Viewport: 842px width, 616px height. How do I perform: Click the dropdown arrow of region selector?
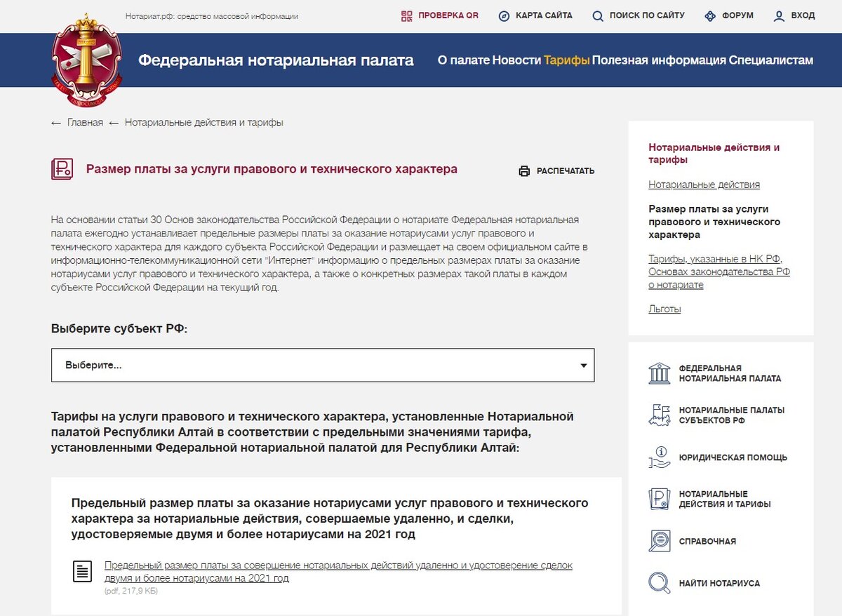[x=584, y=366]
